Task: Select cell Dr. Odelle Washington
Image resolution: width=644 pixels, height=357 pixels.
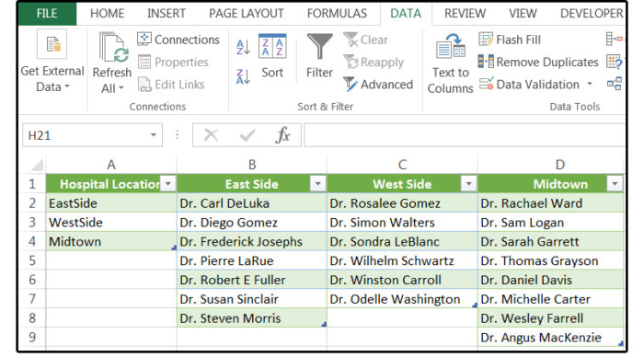Action: [x=402, y=299]
